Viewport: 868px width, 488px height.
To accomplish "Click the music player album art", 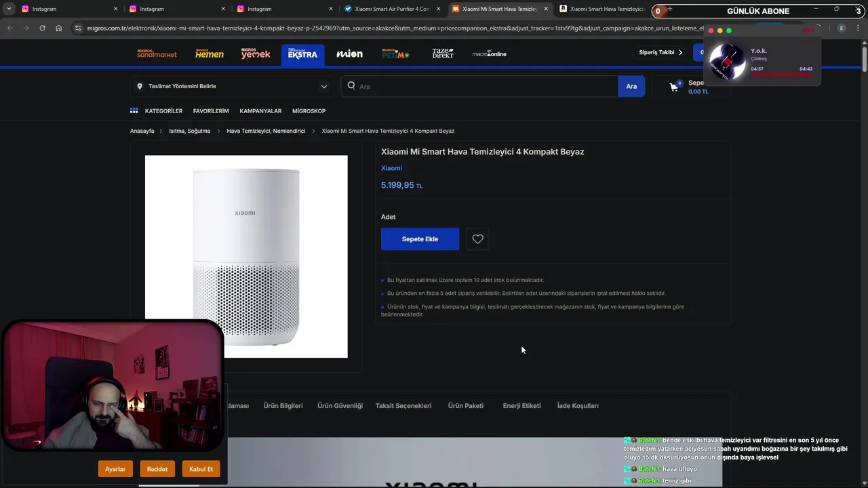I will pyautogui.click(x=727, y=62).
